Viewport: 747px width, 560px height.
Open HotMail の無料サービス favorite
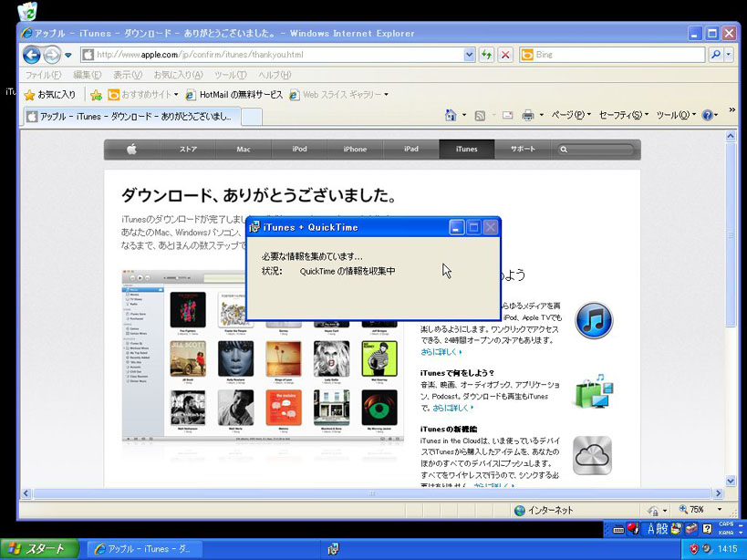coord(234,95)
